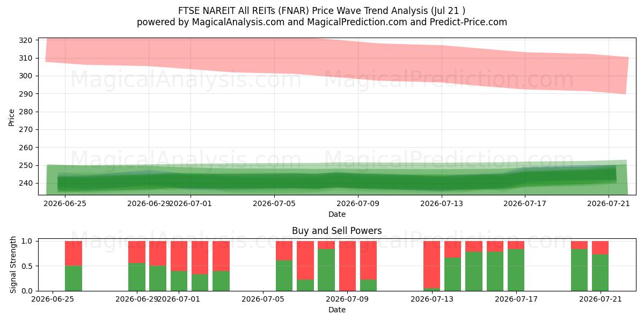Click the 'Date' label under the price chart
This screenshot has width=644, height=322.
coord(337,214)
